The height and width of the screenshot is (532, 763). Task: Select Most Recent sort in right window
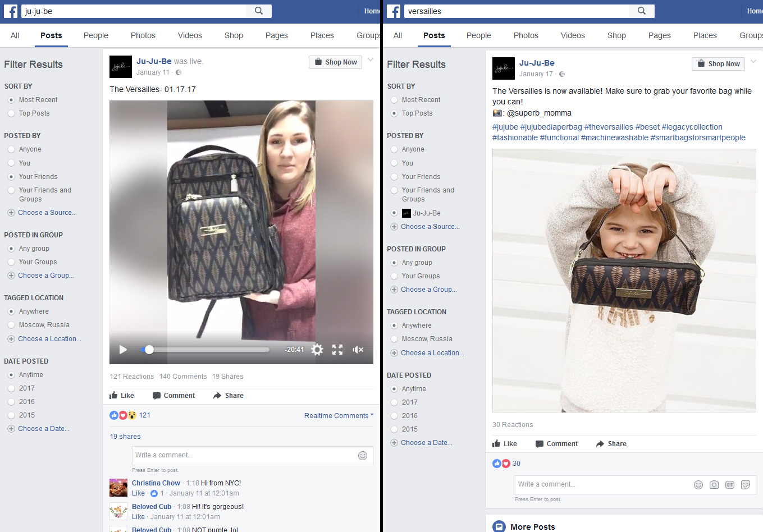pos(394,100)
